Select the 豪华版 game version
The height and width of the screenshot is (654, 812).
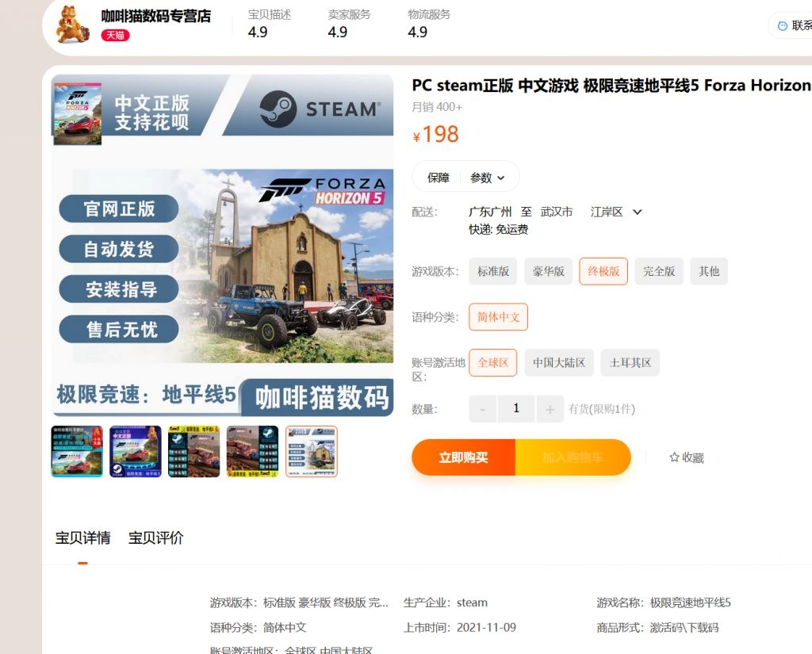pyautogui.click(x=549, y=271)
